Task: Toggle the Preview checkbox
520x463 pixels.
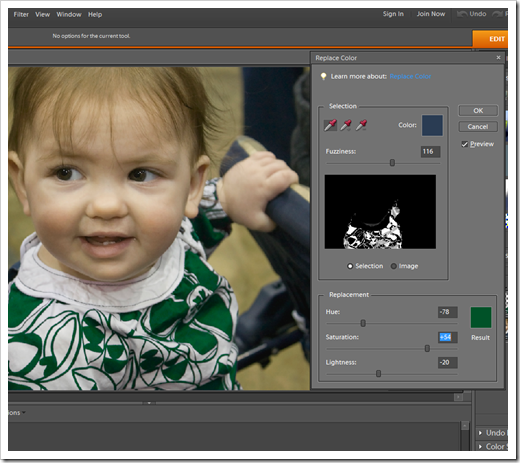Action: (464, 144)
